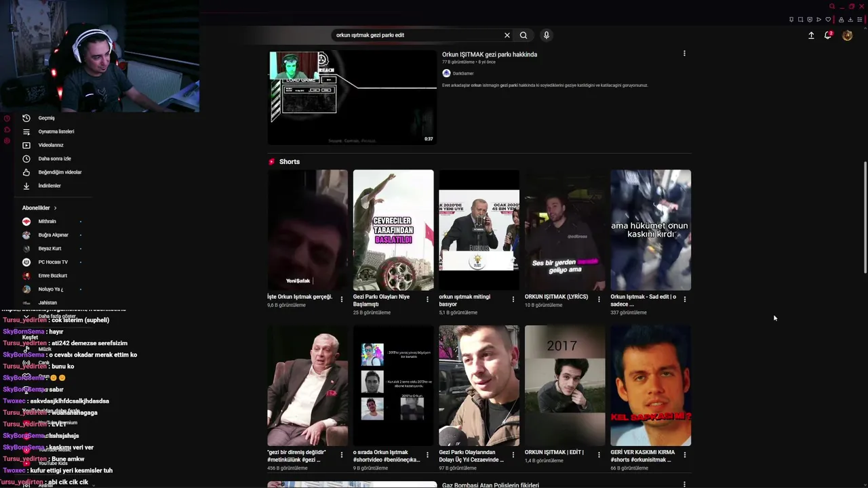This screenshot has width=868, height=488.
Task: Take a snapshot with the browser capture icon
Action: coord(800,20)
